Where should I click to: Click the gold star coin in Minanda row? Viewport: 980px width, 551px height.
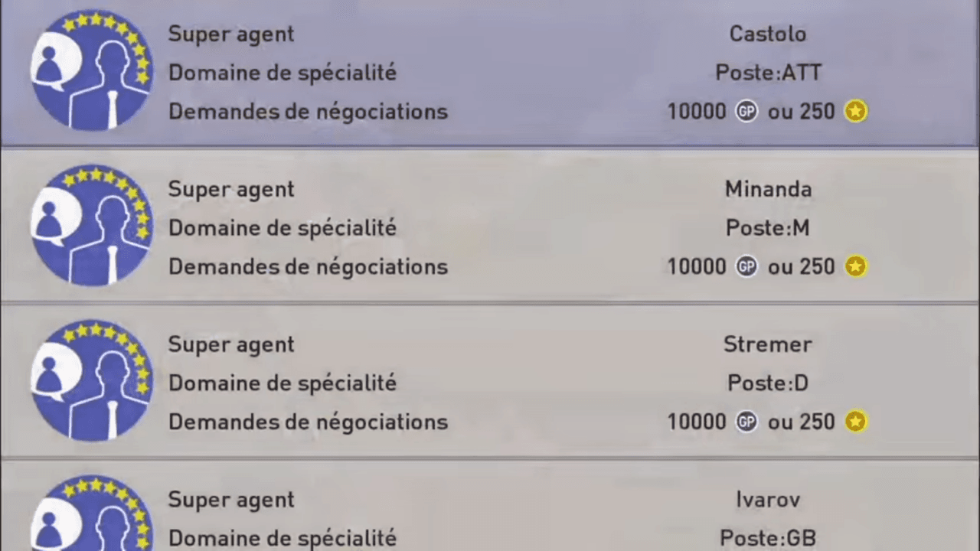tap(855, 266)
